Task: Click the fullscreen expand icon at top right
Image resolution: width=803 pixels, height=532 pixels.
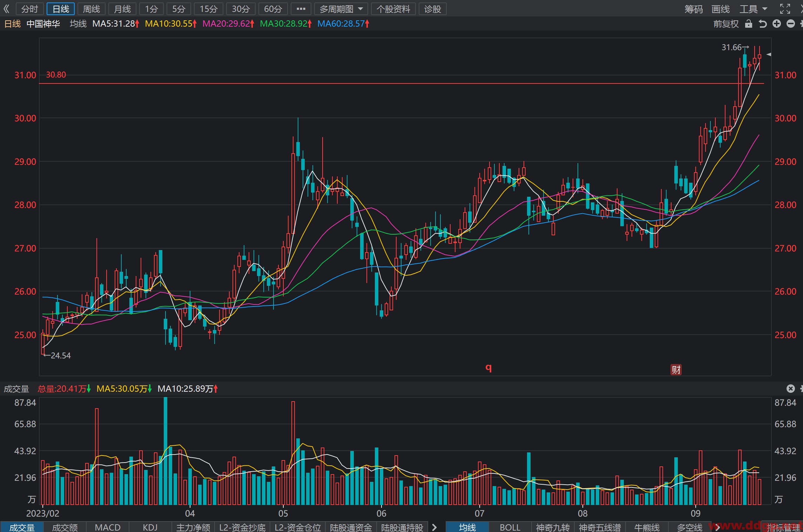Action: coord(785,9)
